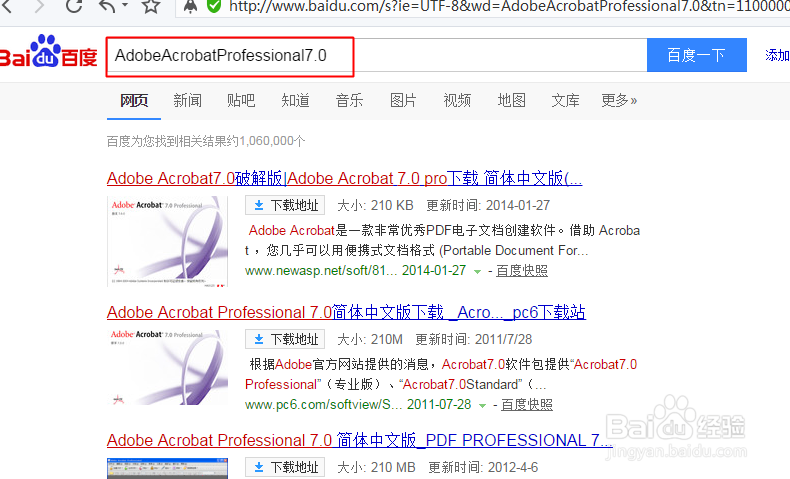Click the green security shield icon
The height and width of the screenshot is (479, 790).
[x=214, y=6]
